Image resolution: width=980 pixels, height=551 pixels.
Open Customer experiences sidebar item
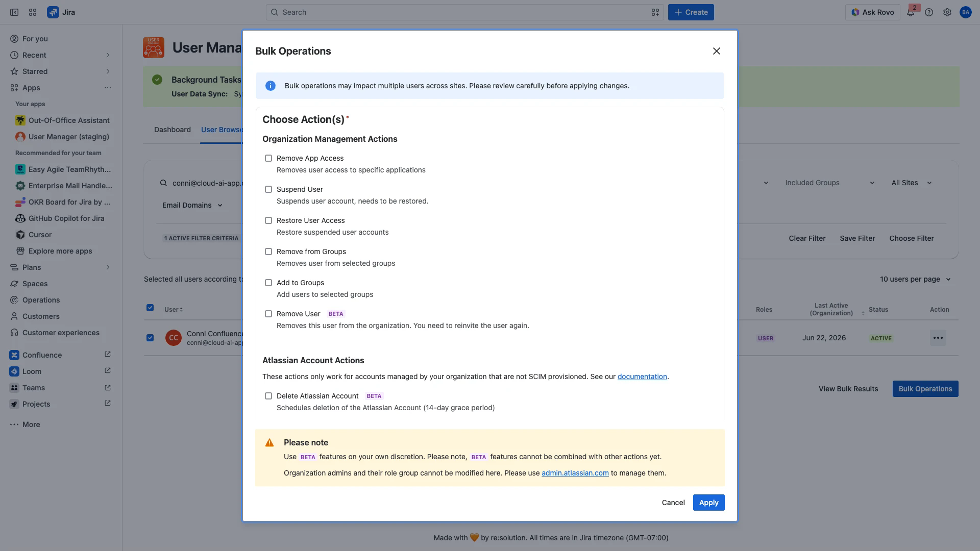click(x=61, y=333)
